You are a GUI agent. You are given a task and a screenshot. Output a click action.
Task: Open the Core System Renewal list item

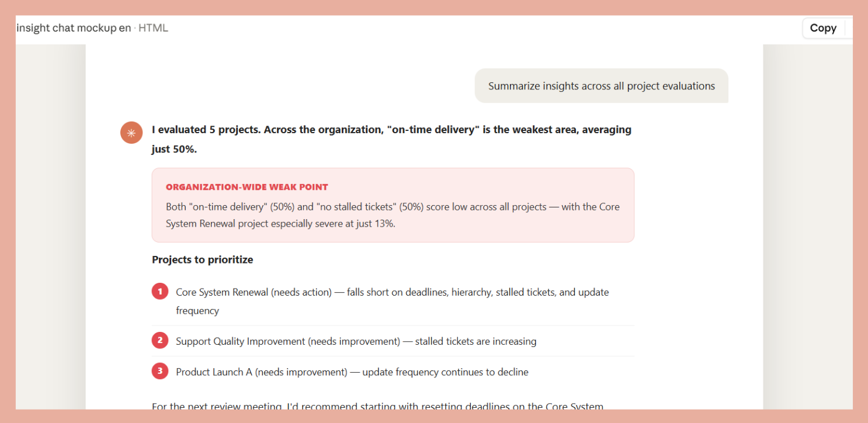pyautogui.click(x=393, y=301)
